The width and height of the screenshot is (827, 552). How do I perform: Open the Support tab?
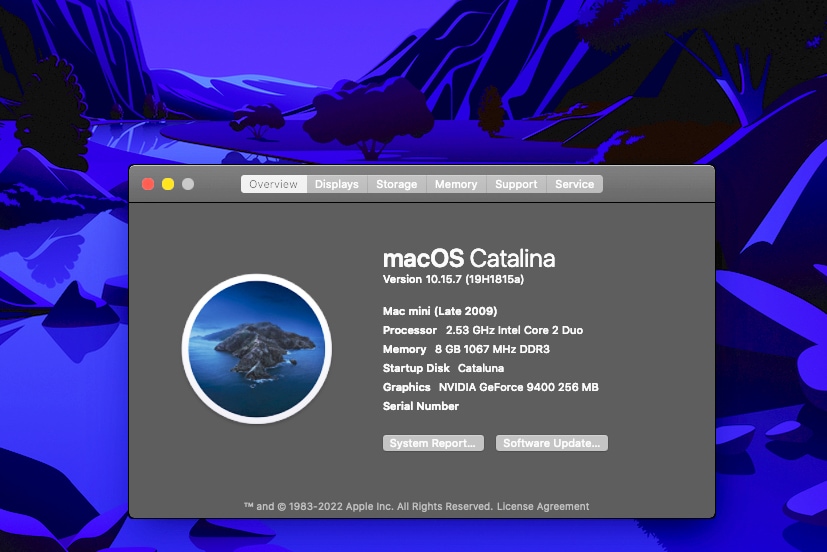(516, 184)
